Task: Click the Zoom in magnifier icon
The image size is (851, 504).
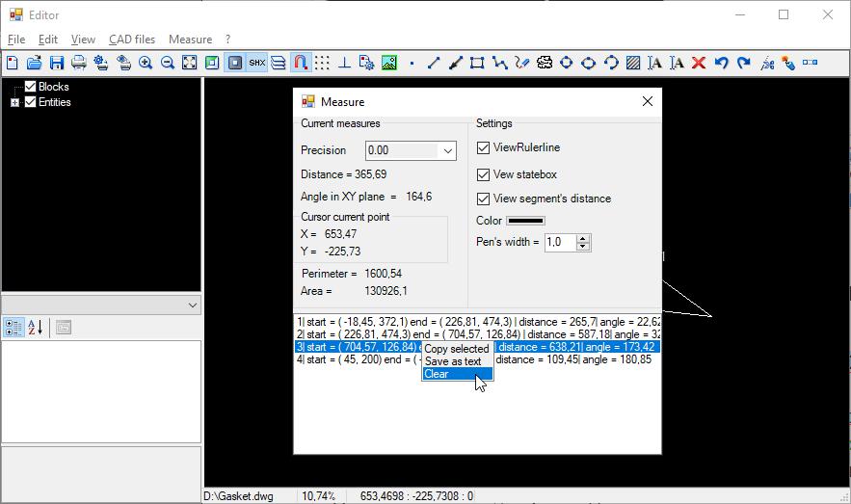Action: (x=146, y=63)
